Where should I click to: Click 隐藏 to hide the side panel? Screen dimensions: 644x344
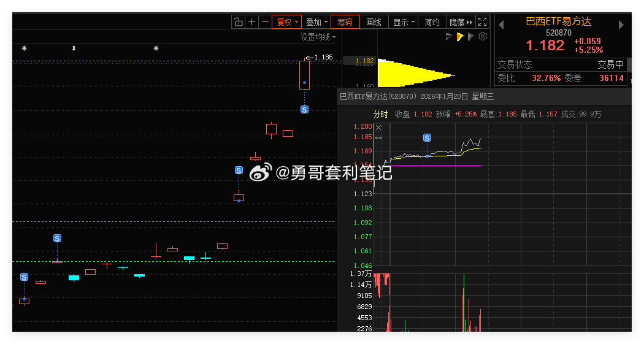461,21
